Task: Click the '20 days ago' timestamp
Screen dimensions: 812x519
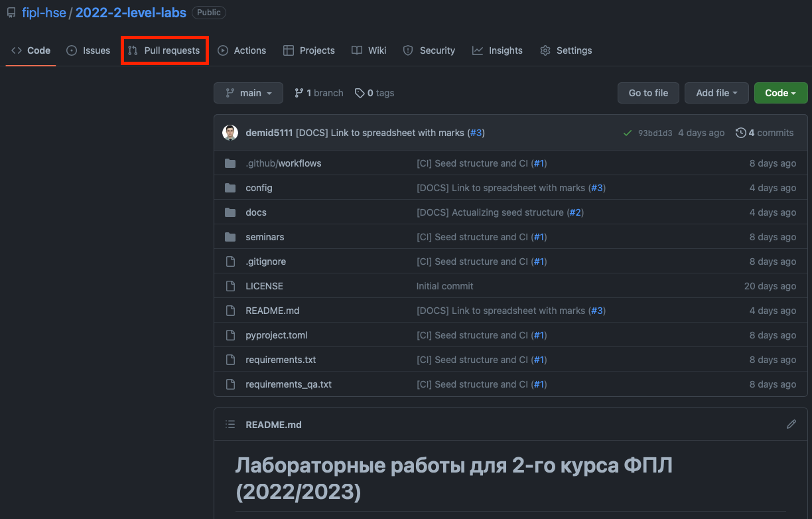Action: pos(770,286)
